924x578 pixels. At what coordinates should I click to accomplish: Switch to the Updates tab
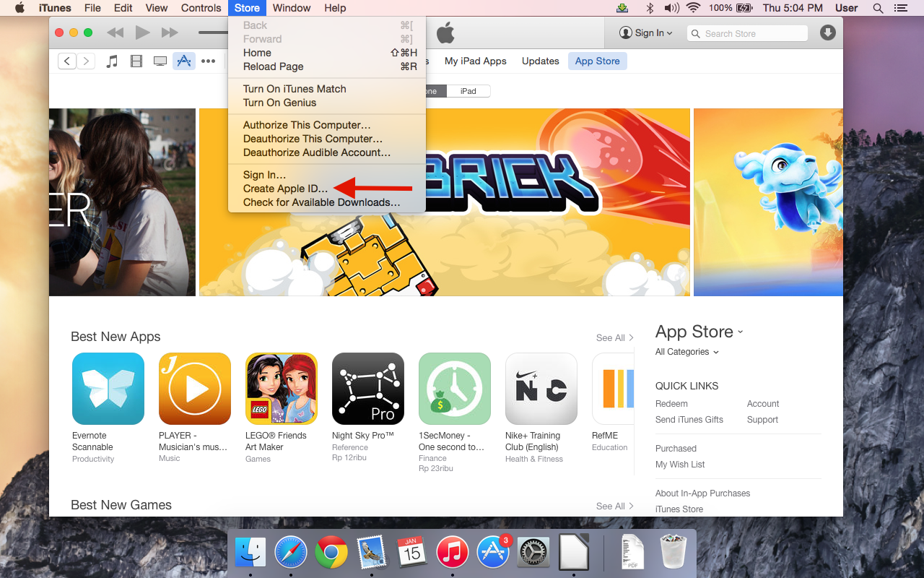pos(541,61)
